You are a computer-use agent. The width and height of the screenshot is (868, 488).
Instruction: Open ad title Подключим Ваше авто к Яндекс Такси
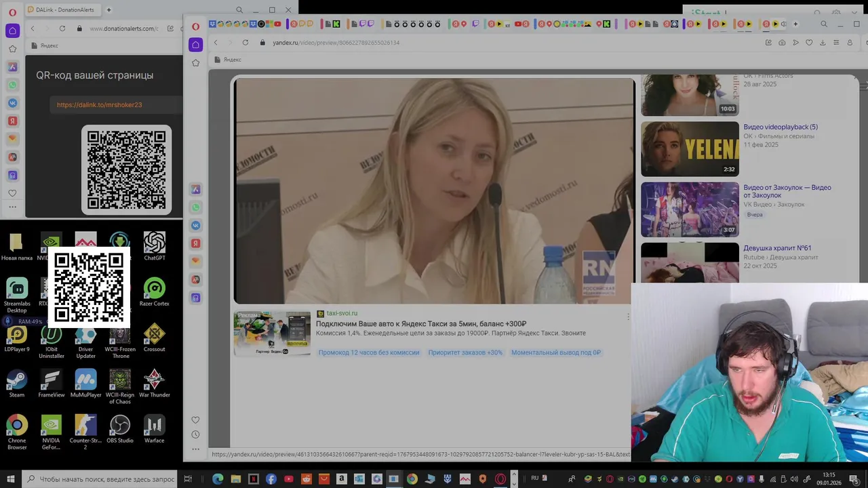tap(421, 324)
